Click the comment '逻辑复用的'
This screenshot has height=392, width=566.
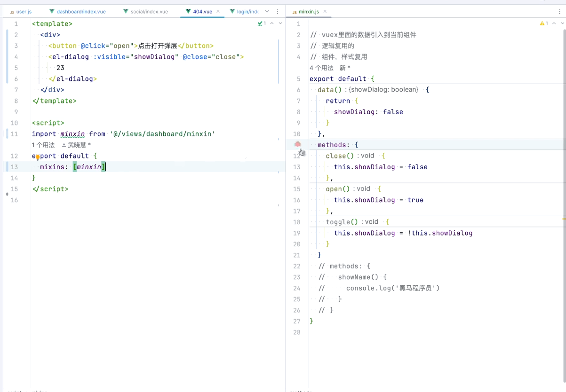[338, 46]
